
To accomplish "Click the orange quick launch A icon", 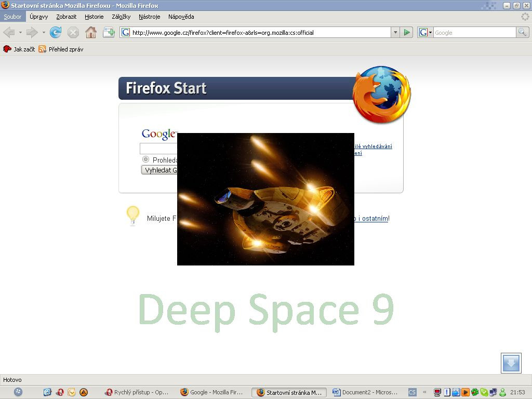I will [84, 392].
